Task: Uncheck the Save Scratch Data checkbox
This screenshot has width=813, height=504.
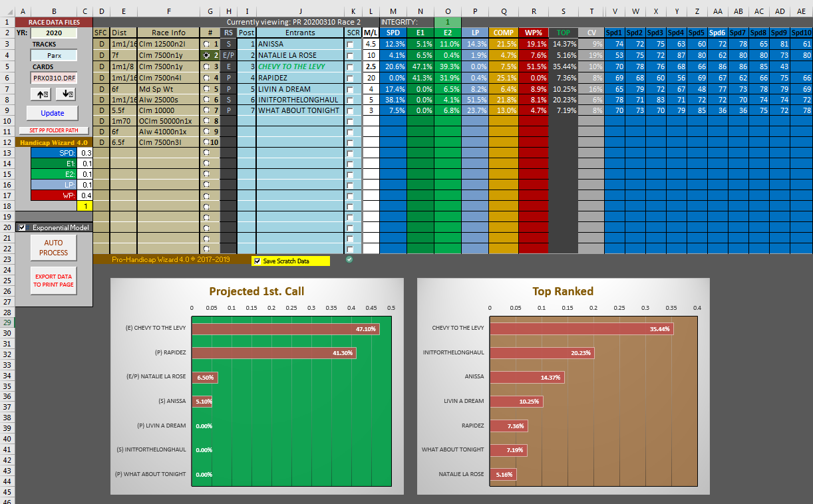Action: click(257, 261)
